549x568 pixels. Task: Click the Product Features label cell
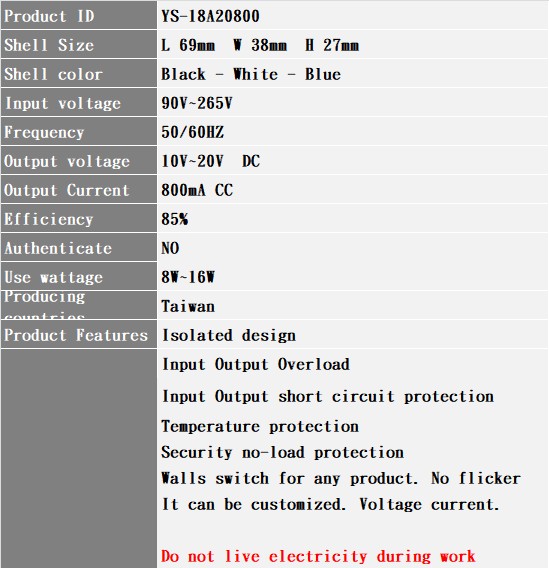click(x=79, y=334)
